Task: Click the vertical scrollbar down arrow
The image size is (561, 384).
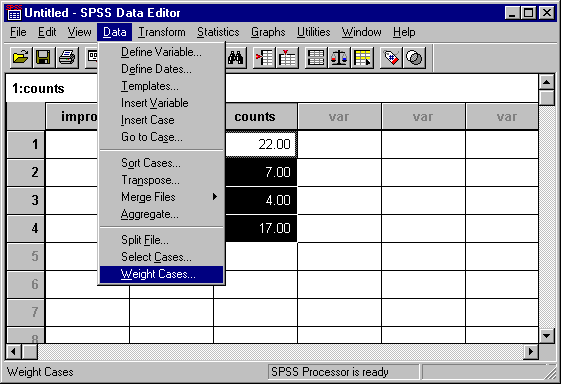Action: pos(546,336)
